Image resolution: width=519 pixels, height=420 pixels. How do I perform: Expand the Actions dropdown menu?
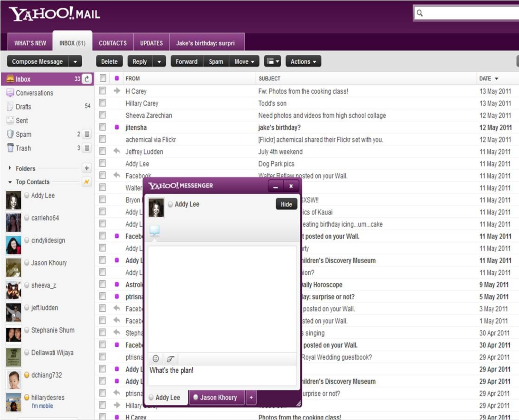303,62
